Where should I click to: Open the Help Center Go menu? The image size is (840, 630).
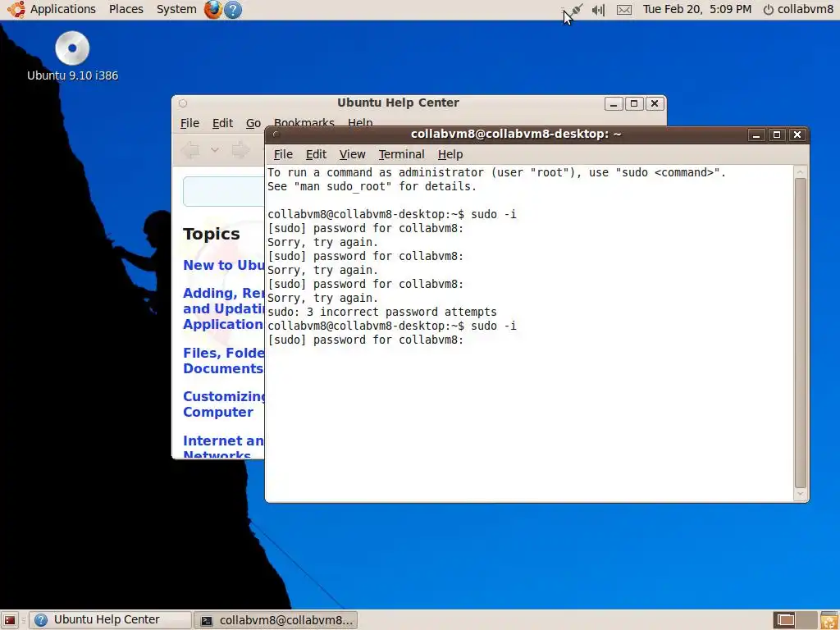(x=253, y=123)
